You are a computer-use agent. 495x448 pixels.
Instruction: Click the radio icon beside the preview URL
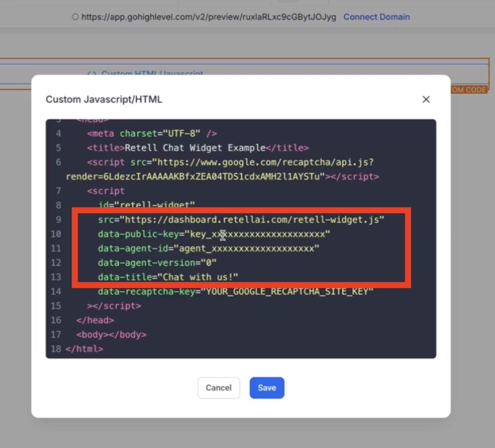[x=75, y=17]
